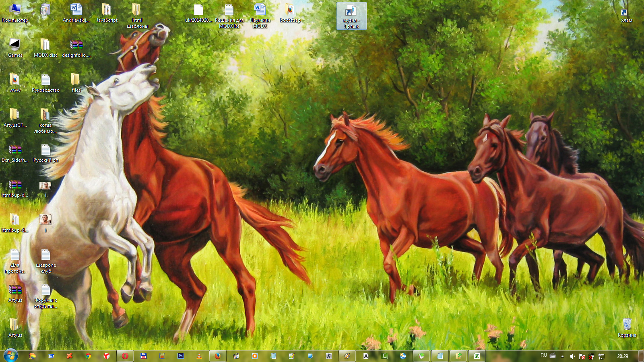
Task: Switch to the Excel window in taskbar
Action: pyautogui.click(x=477, y=356)
